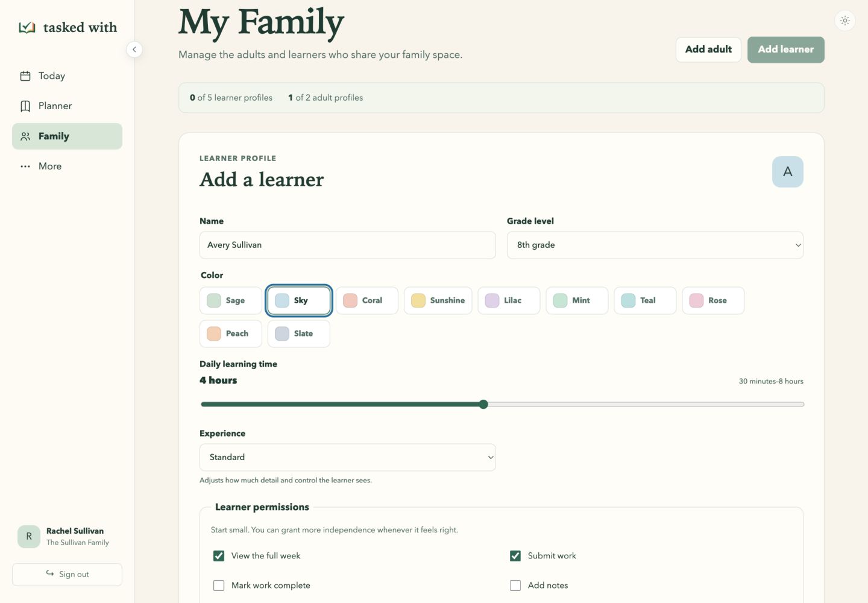The width and height of the screenshot is (868, 603).
Task: Click the Name input field
Action: (348, 245)
